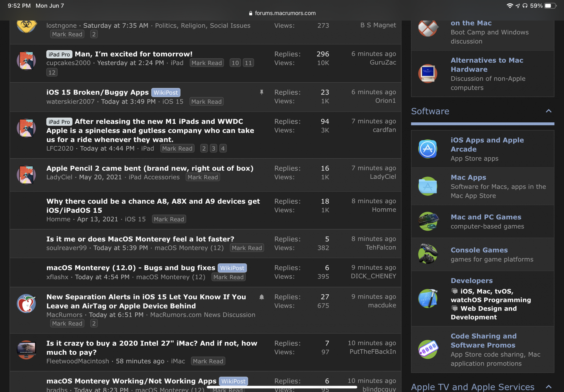Open the Code Sharing and Software Promos link
Screen dimensions: 564x392
pos(484,341)
